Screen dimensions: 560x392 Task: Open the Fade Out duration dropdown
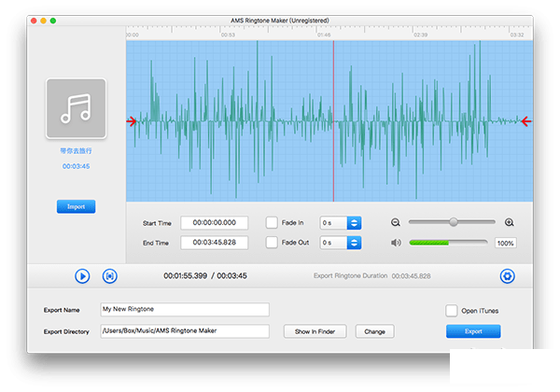(x=341, y=243)
